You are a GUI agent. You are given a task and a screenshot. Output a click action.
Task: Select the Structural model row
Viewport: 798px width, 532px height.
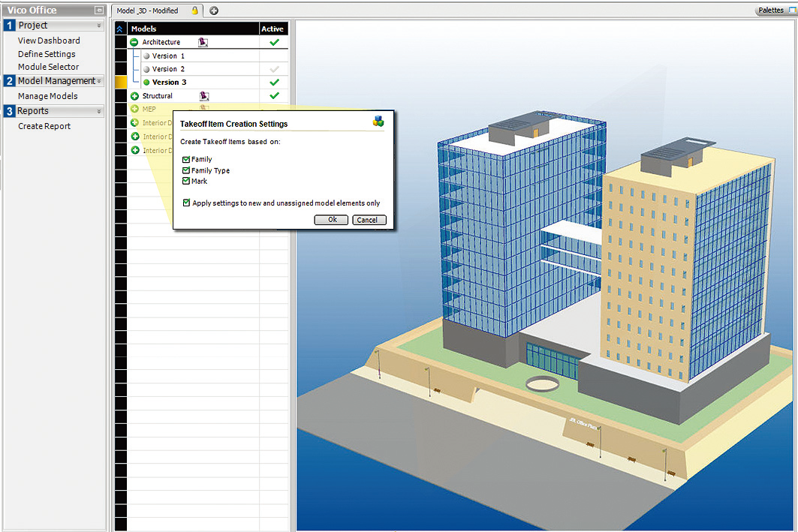tap(208, 95)
